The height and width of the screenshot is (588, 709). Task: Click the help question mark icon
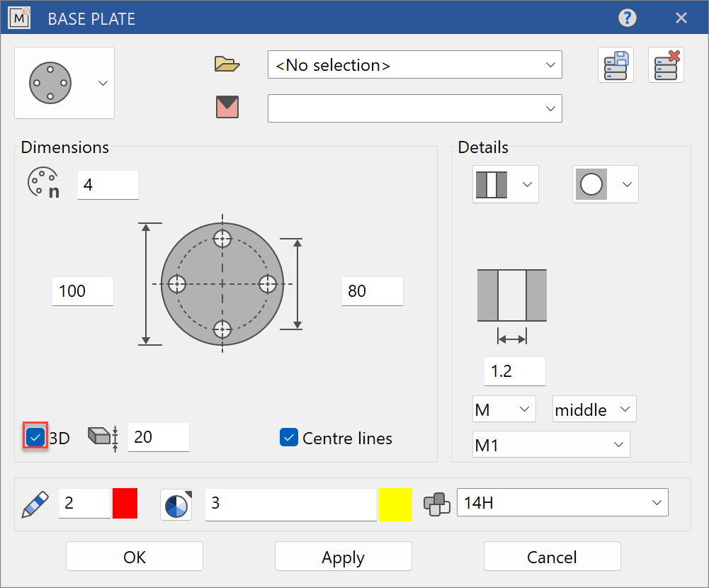coord(627,18)
